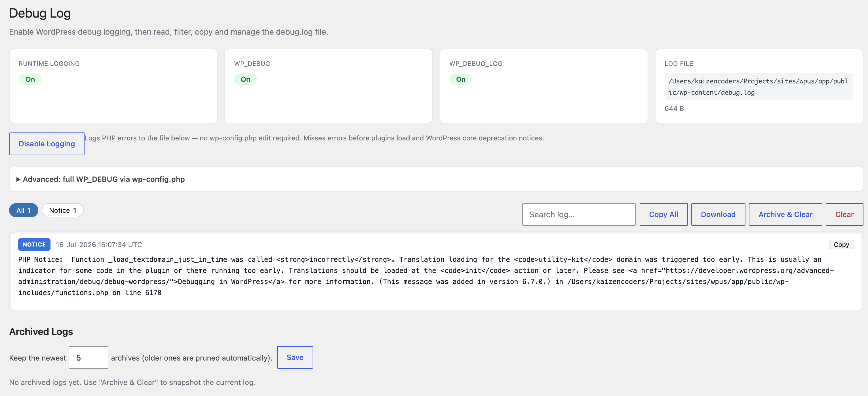Screen dimensions: 868x396
Task: Click the No archived logs yet message
Action: [x=132, y=382]
